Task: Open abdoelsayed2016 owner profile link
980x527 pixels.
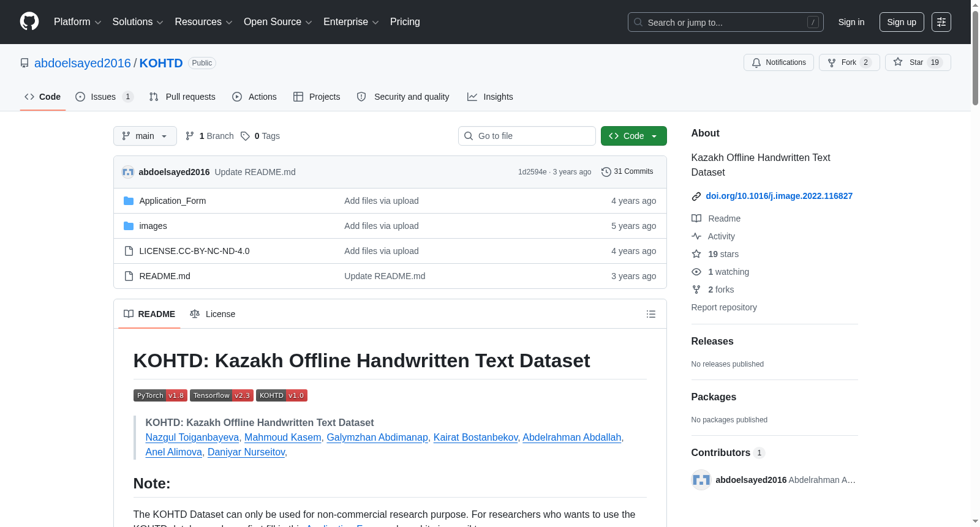Action: click(x=83, y=63)
